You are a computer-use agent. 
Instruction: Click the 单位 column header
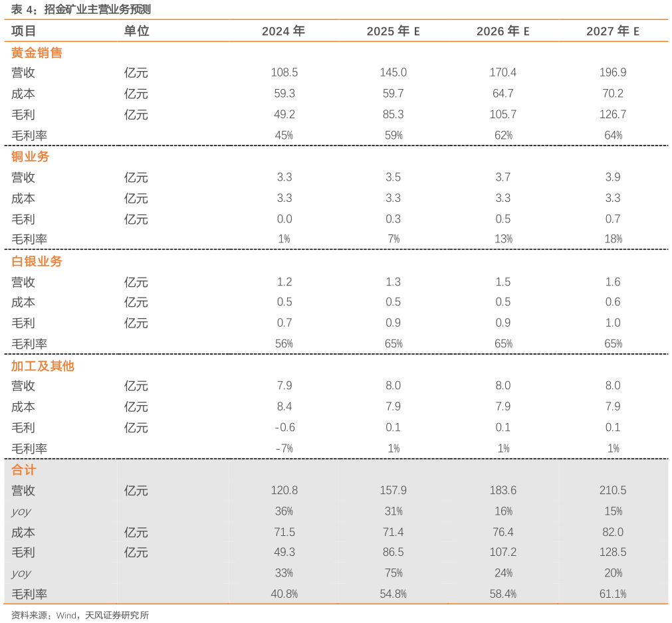coord(136,31)
